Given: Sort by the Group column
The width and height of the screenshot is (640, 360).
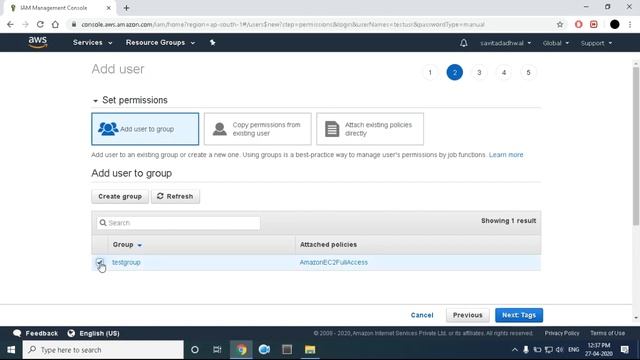Looking at the screenshot, I should [x=127, y=244].
